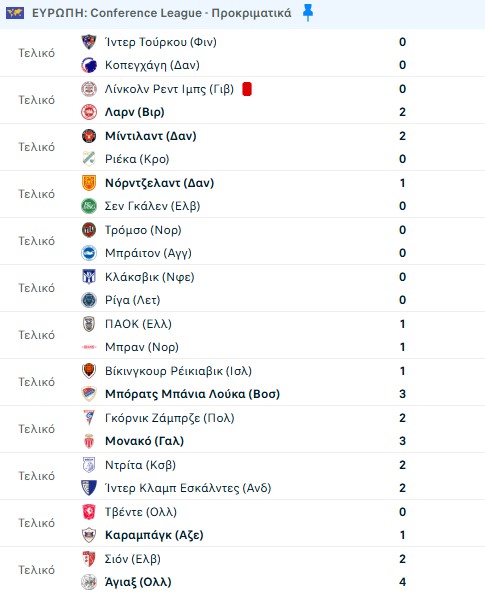The width and height of the screenshot is (485, 592).
Task: Select the Καραμπάγκ (Αζε) team name
Action: pos(154,535)
